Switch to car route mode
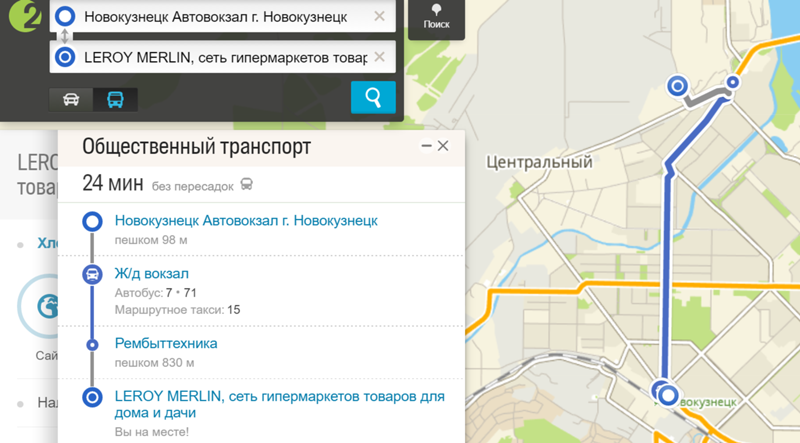The width and height of the screenshot is (800, 443). click(71, 99)
